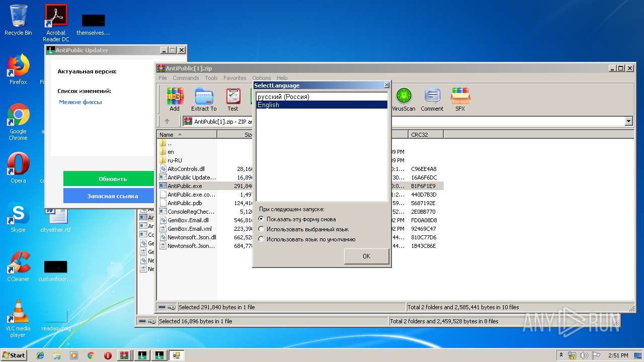
Task: Close the SelectLanguage dialog
Action: click(x=386, y=85)
